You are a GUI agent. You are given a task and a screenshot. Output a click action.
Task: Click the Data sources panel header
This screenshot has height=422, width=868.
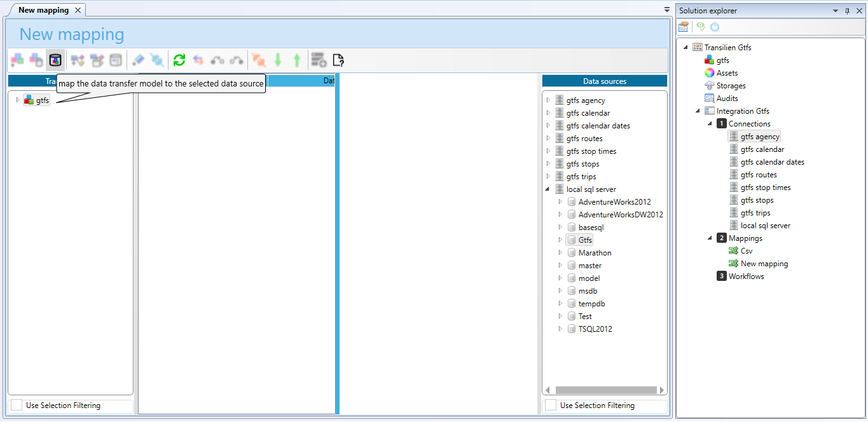604,81
